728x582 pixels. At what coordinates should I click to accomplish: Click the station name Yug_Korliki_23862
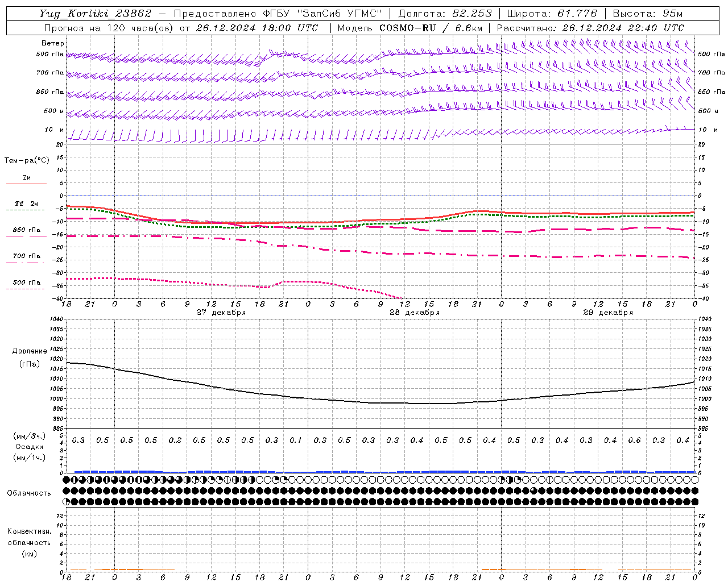pos(96,14)
